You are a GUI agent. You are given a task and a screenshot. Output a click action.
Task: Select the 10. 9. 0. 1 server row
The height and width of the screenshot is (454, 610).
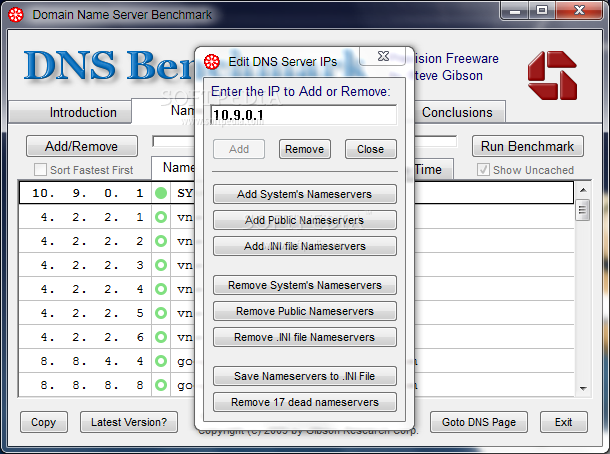(x=296, y=193)
